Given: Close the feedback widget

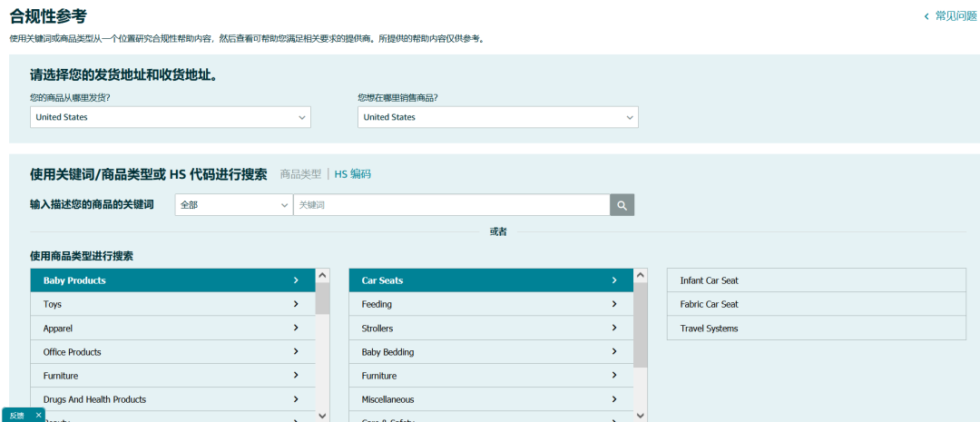Looking at the screenshot, I should click(38, 415).
